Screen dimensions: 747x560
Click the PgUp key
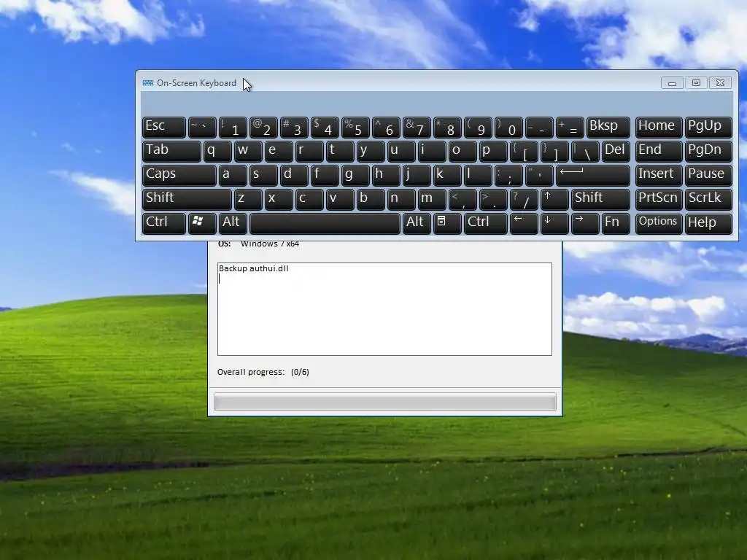[708, 127]
